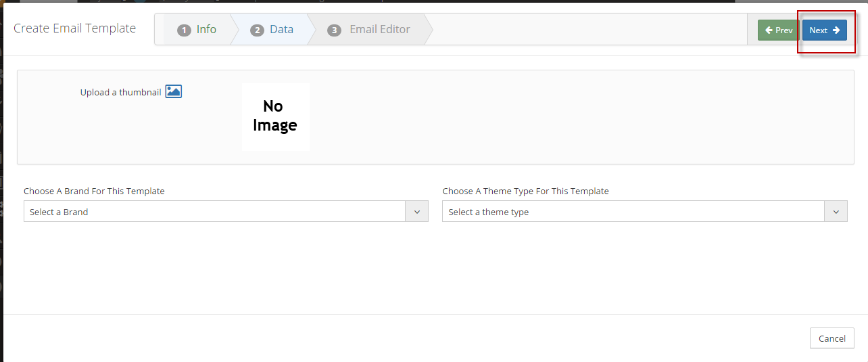Click the right arrow icon on Next

pos(836,30)
